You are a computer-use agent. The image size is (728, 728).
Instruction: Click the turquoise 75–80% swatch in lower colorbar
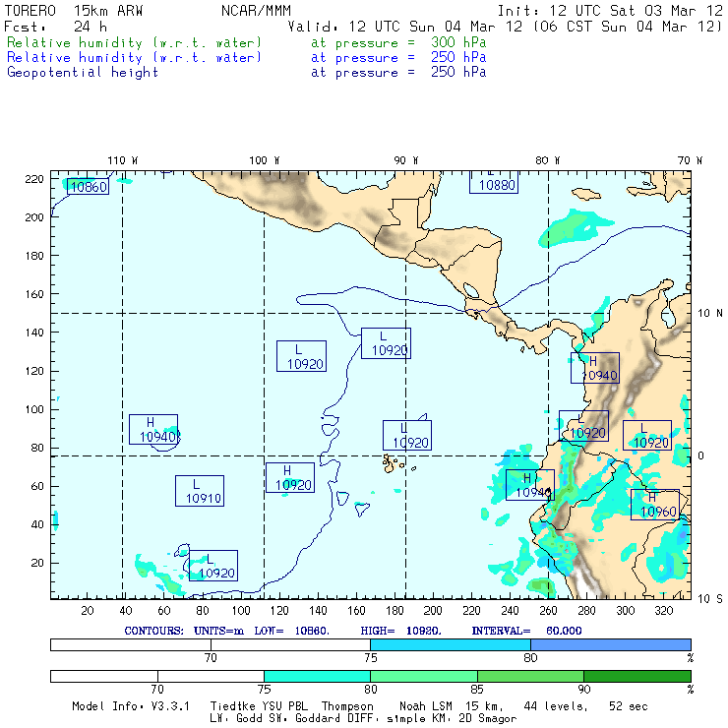click(317, 676)
